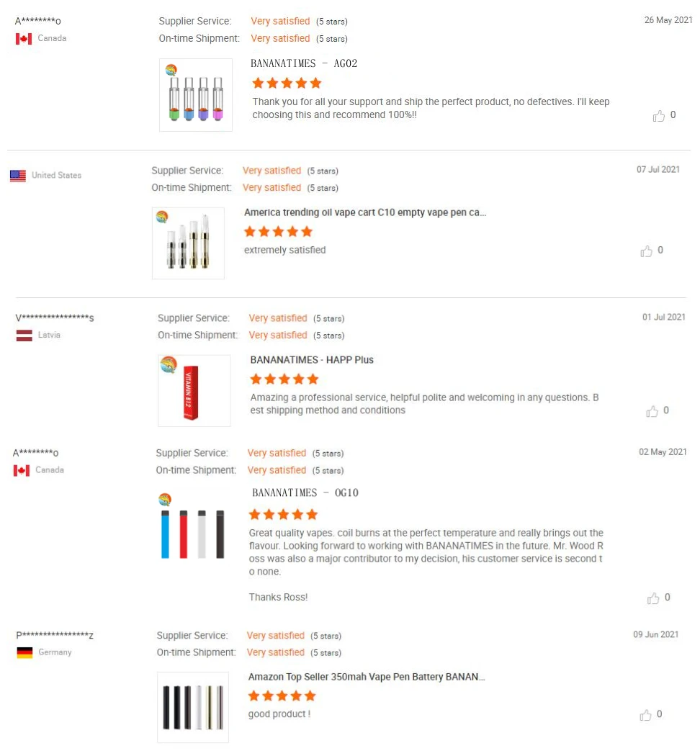Click the Canada flag beside the 26 May review

24,39
